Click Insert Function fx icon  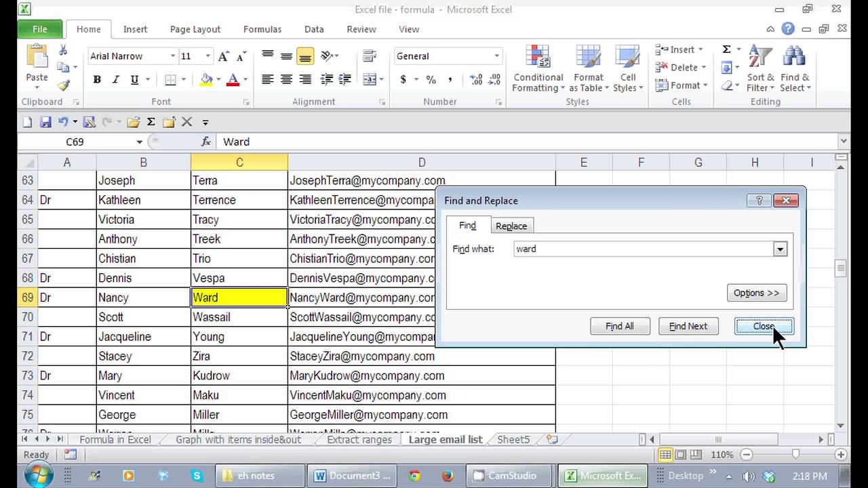coord(206,142)
